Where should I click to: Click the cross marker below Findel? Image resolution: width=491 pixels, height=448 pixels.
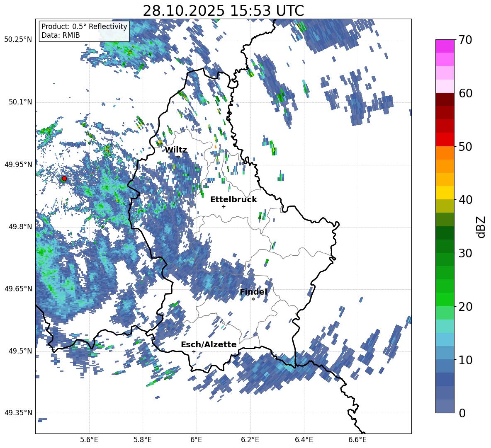point(253,299)
